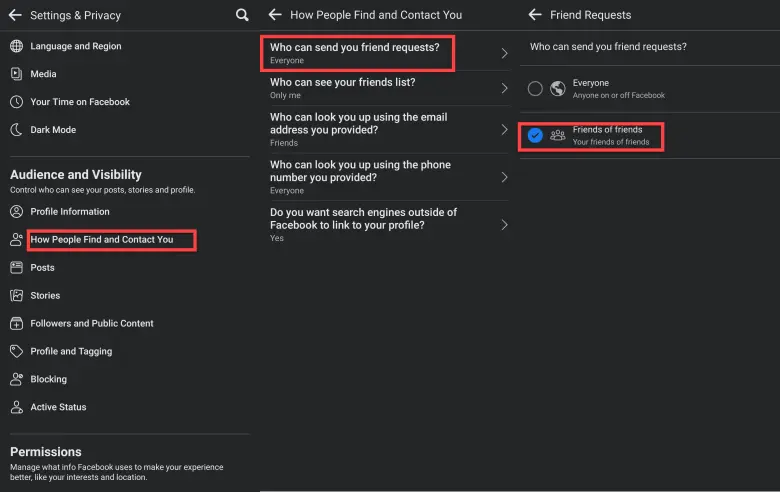Click the 'Friend Requests' screen title
Image resolution: width=780 pixels, height=492 pixels.
point(590,15)
